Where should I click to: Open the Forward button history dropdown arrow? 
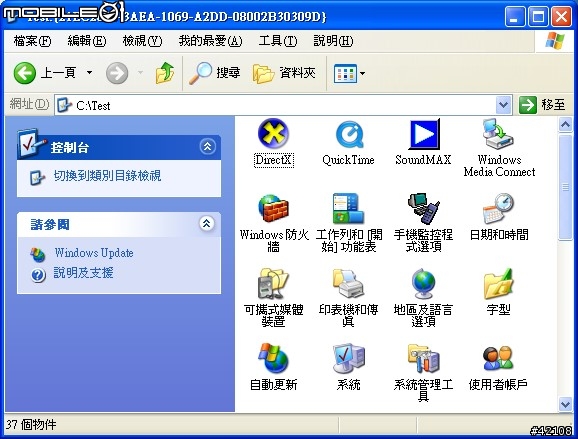pyautogui.click(x=140, y=73)
